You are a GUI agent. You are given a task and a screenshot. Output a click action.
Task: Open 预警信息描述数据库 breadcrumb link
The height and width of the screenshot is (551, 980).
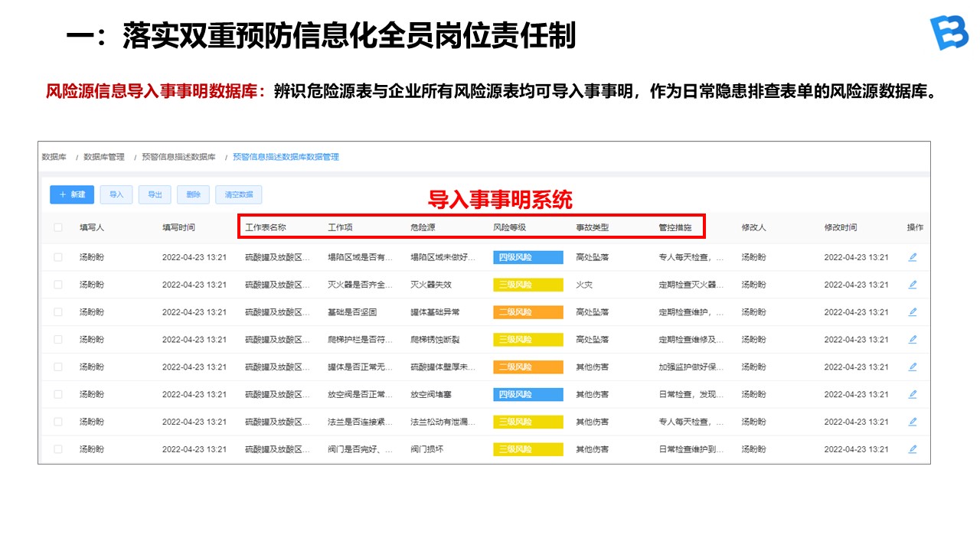pos(178,157)
